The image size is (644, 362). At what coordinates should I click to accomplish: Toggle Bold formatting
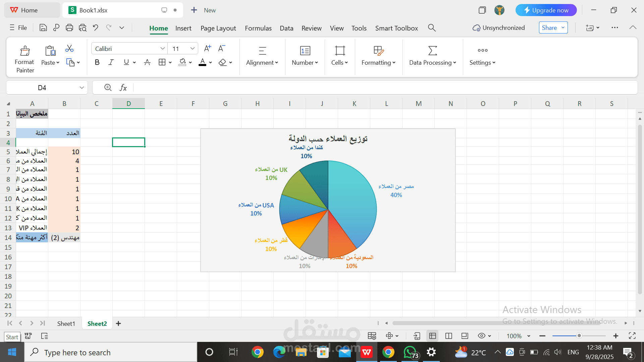(x=97, y=62)
